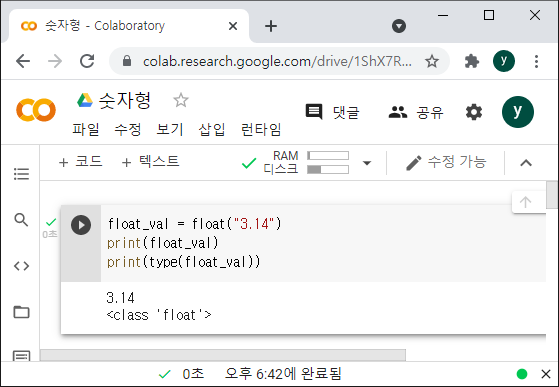Add a code cell with + 코드

point(81,162)
